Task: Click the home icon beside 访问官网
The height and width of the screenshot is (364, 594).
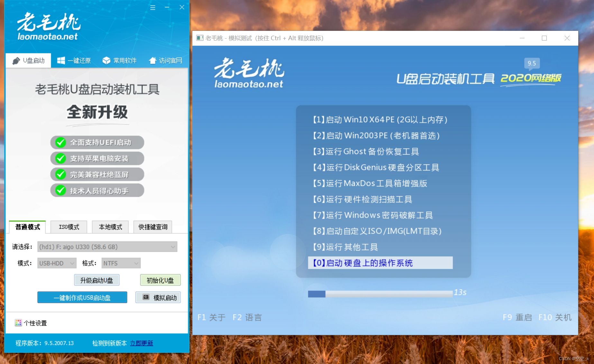Action: click(153, 60)
